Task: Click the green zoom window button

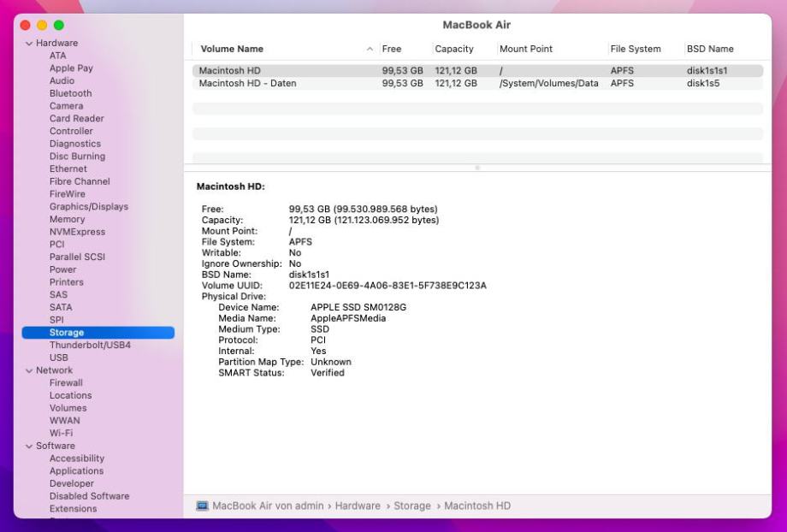Action: click(56, 26)
